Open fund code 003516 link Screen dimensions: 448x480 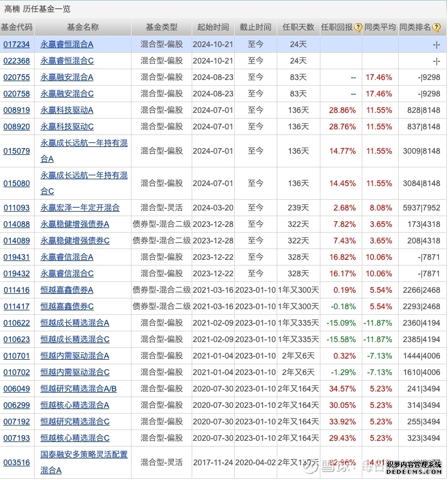click(x=16, y=463)
